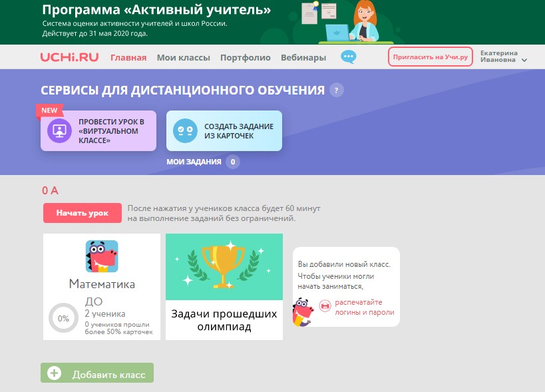Image resolution: width=545 pixels, height=392 pixels.
Task: Click распечатайте логины и пароли link
Action: 365,307
